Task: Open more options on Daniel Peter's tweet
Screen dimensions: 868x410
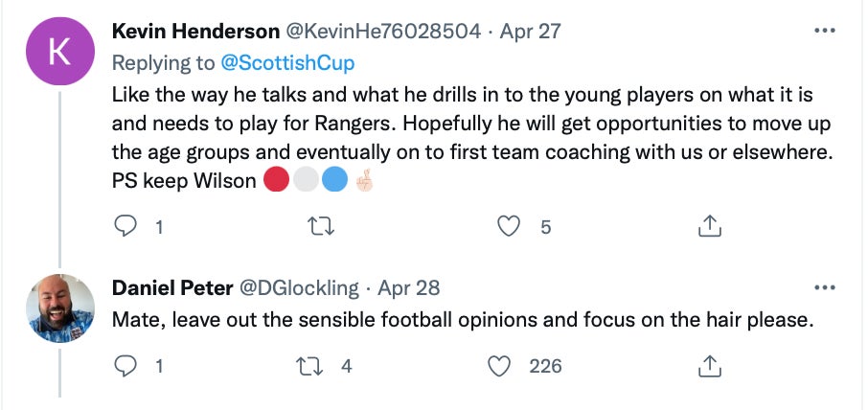Action: [x=823, y=287]
